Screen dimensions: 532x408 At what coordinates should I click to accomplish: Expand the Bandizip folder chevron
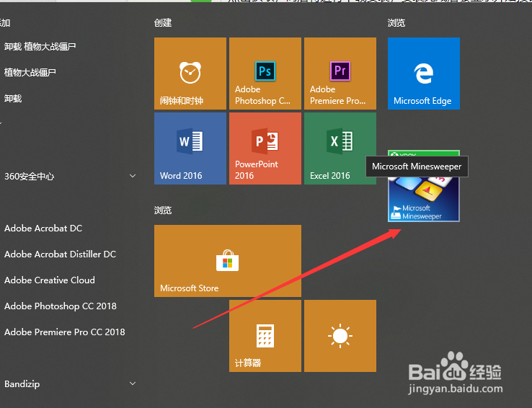(x=133, y=383)
